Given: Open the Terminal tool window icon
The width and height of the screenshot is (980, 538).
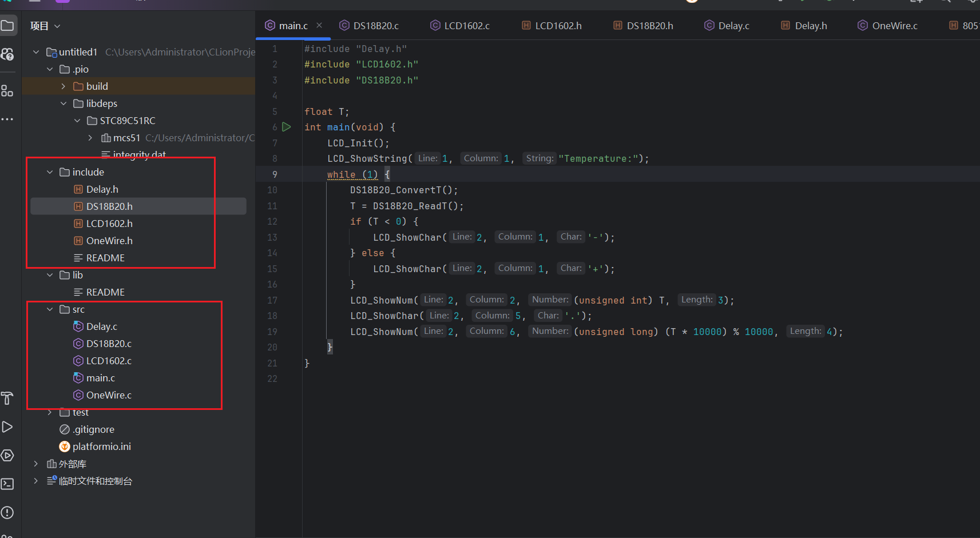Looking at the screenshot, I should click(x=7, y=484).
